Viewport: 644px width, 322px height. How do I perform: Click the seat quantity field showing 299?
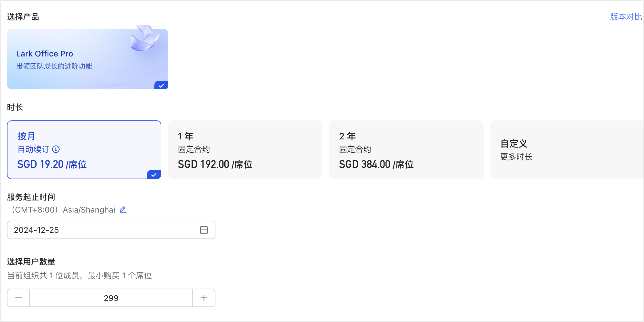(111, 298)
